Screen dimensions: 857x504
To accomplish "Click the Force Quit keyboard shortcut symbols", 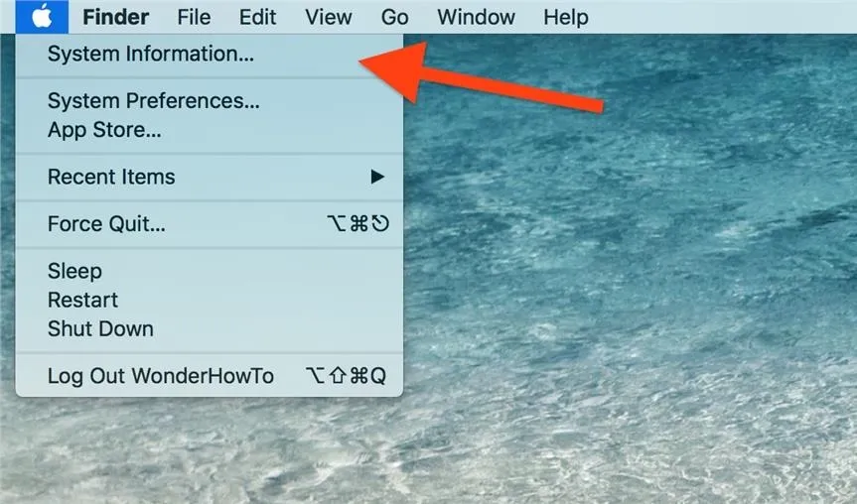I will (358, 224).
